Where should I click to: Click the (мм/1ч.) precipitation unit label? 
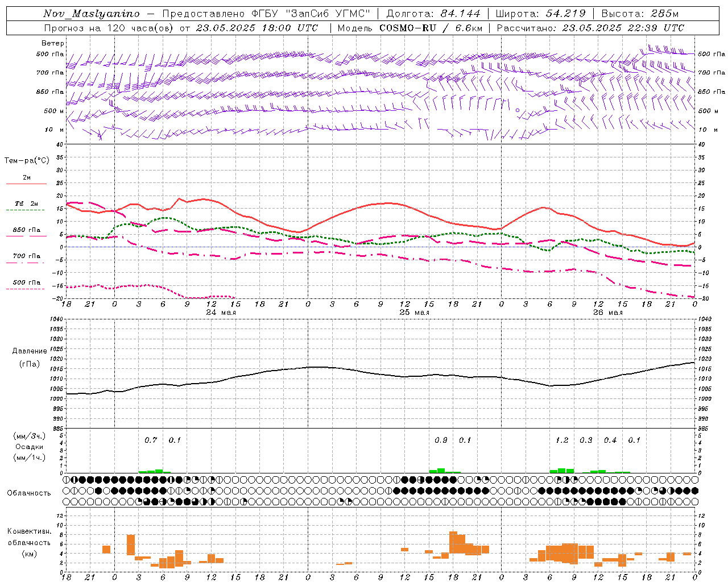click(x=29, y=458)
